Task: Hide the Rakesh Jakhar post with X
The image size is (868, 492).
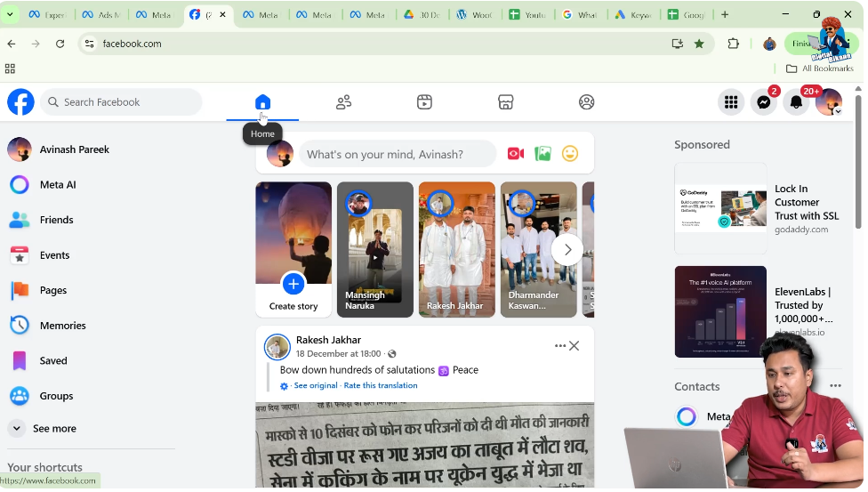Action: (x=575, y=346)
